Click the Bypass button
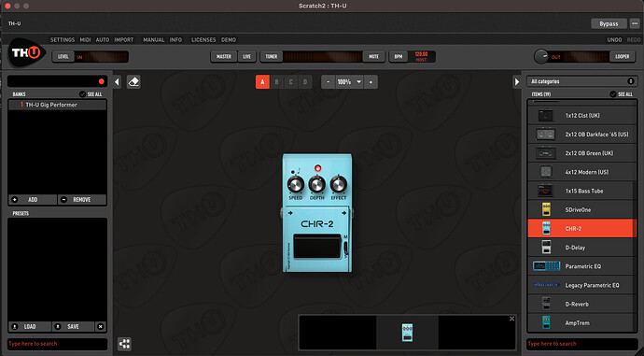644x356 pixels. pyautogui.click(x=609, y=23)
